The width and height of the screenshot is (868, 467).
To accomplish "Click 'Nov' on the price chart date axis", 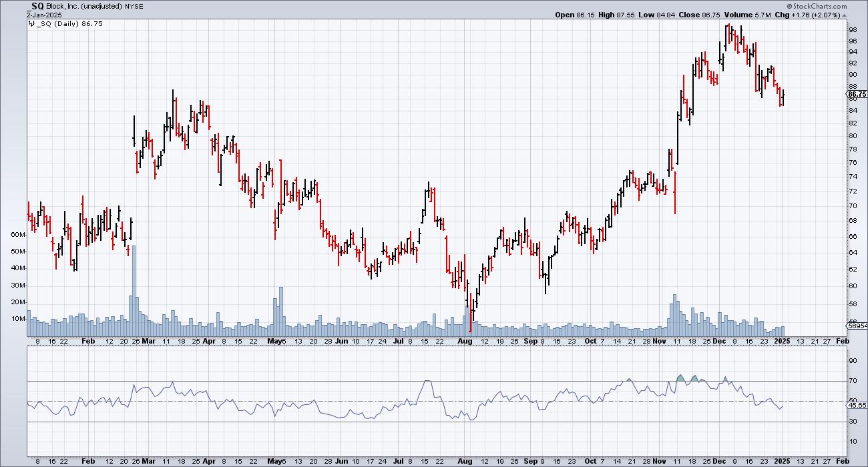I will (659, 341).
